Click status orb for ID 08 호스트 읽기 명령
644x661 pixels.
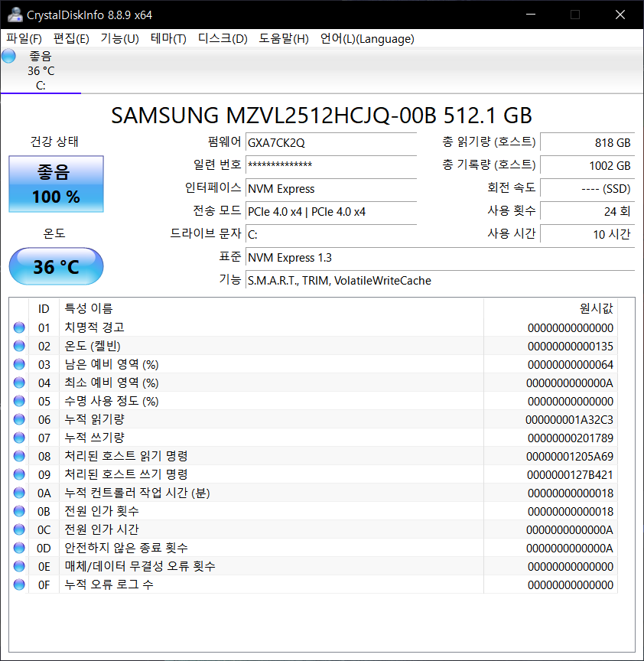[x=19, y=456]
